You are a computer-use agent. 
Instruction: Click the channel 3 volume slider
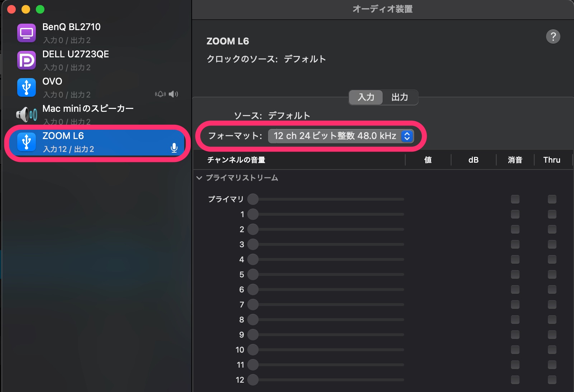point(326,244)
